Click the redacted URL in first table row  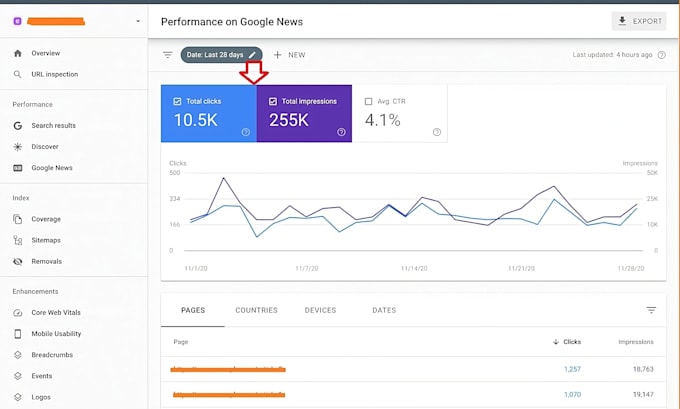(x=228, y=370)
